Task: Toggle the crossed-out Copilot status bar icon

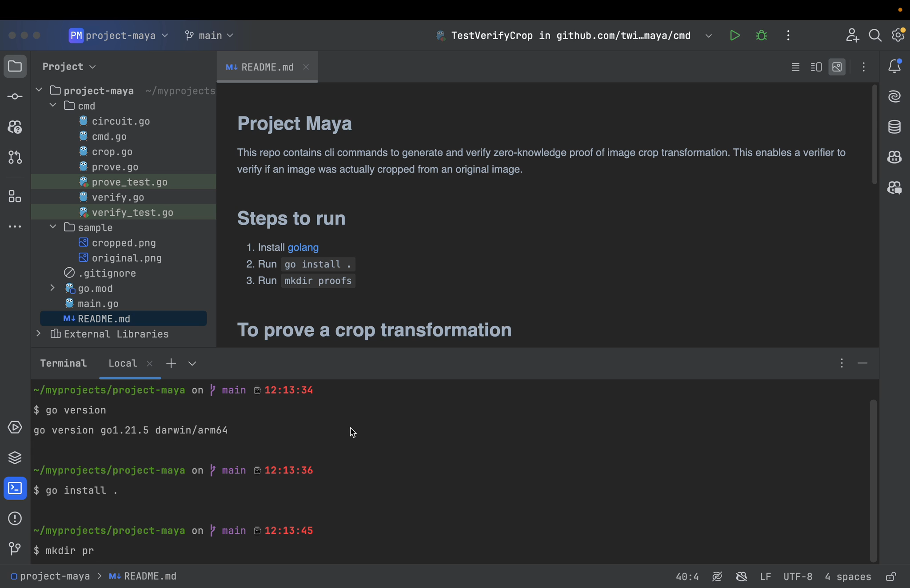Action: coord(742,576)
